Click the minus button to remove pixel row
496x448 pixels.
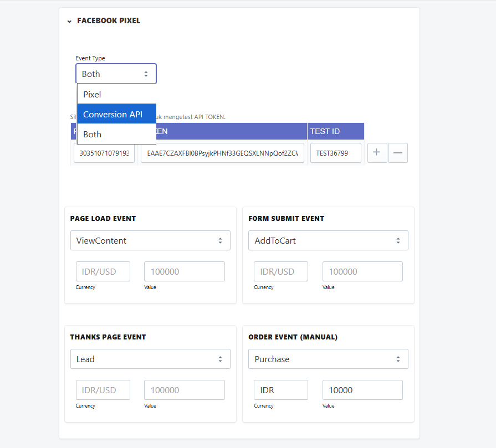click(x=398, y=153)
